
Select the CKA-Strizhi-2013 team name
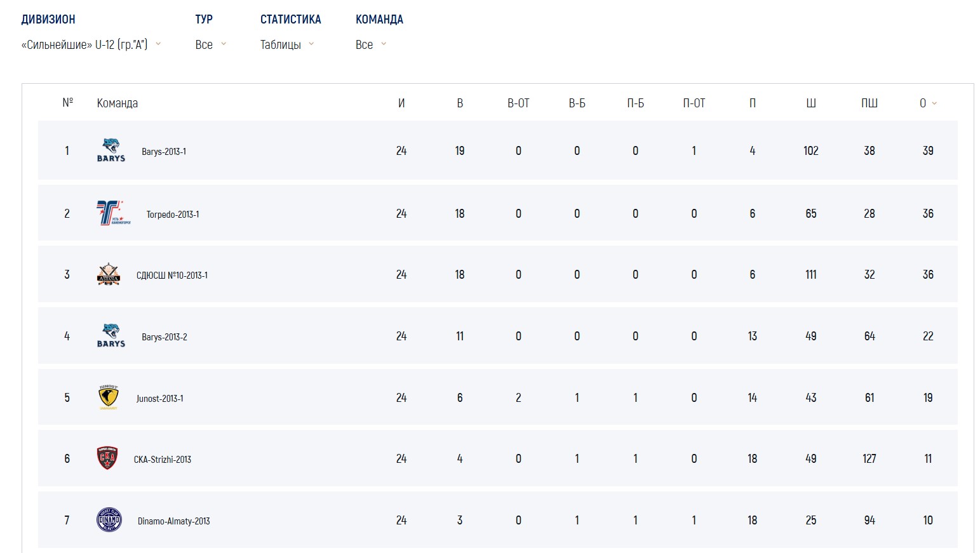pyautogui.click(x=162, y=460)
